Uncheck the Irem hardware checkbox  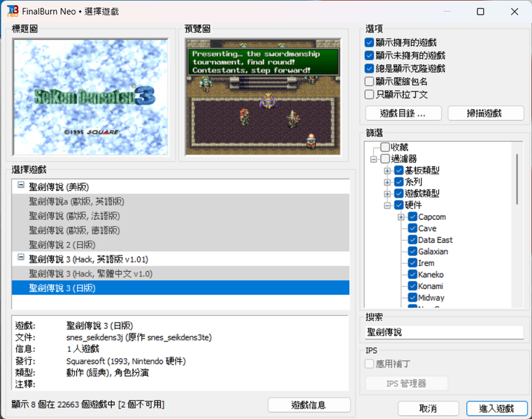(412, 263)
